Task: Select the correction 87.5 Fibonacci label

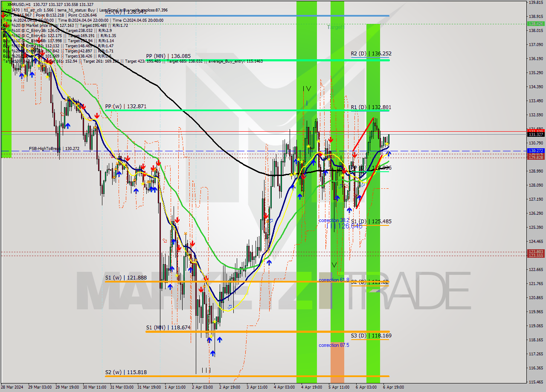Action: 335,345
